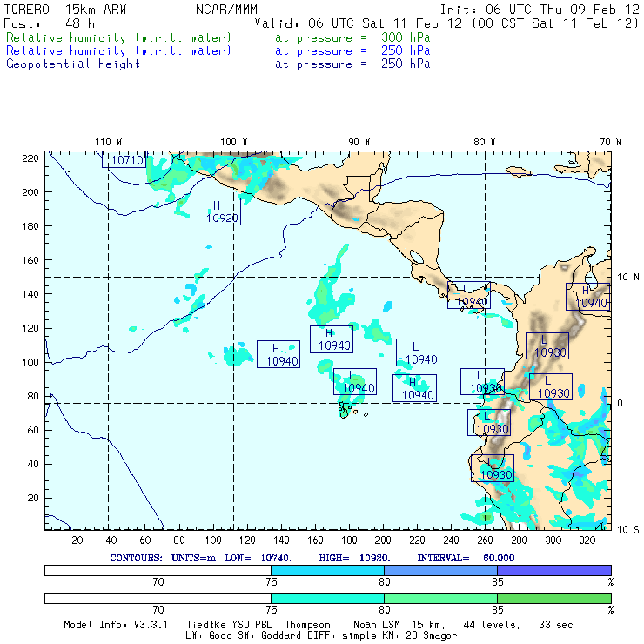Click the 'YSU PBL' scheme text

tap(251, 625)
